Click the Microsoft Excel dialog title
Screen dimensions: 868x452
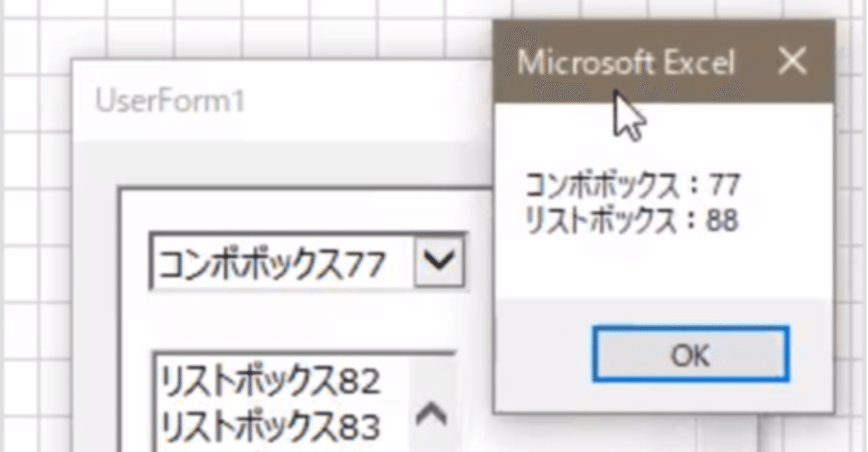pos(626,63)
